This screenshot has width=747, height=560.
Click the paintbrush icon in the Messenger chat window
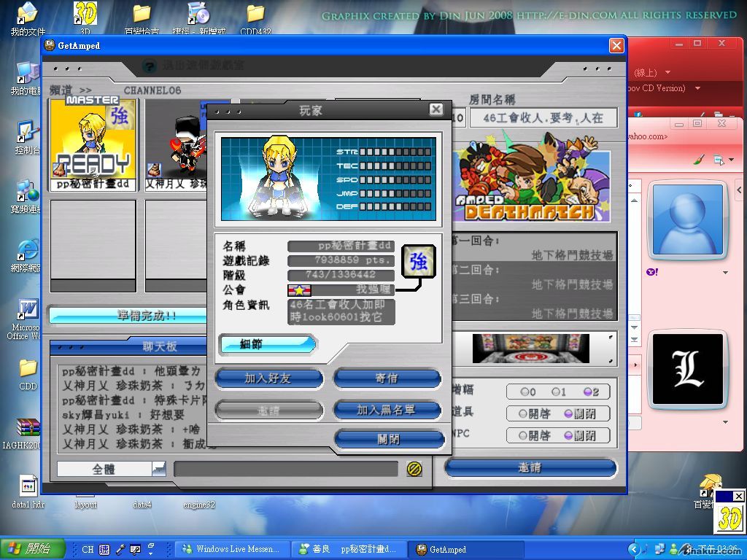click(x=699, y=160)
